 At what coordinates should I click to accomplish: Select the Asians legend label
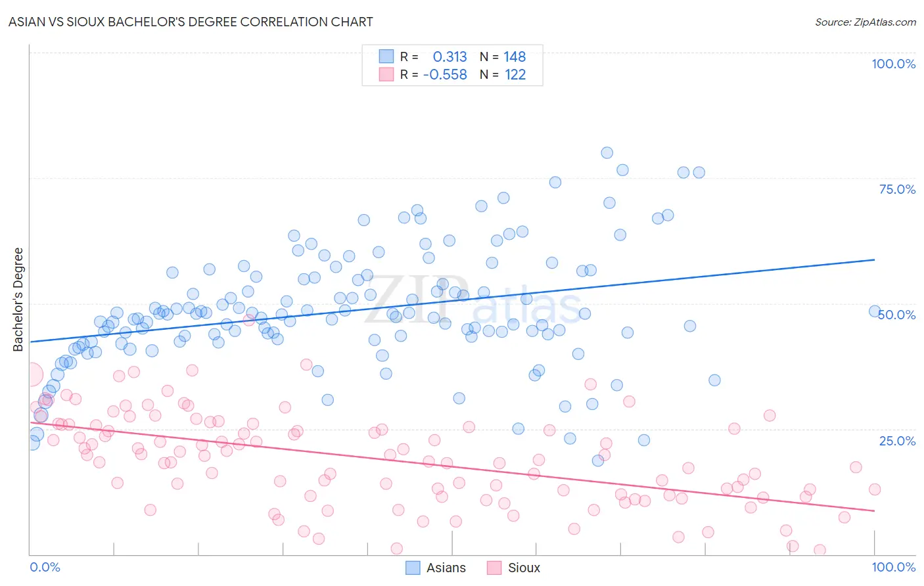click(x=446, y=568)
